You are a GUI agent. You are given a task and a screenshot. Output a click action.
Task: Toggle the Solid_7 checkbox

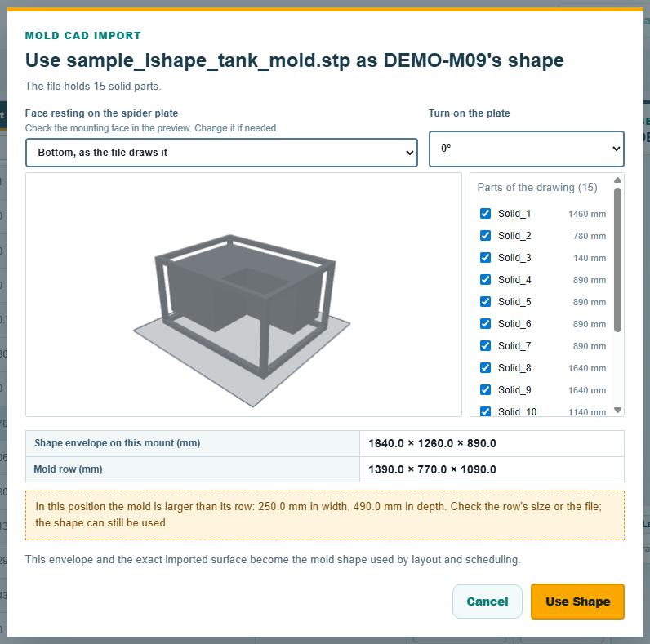(x=485, y=345)
